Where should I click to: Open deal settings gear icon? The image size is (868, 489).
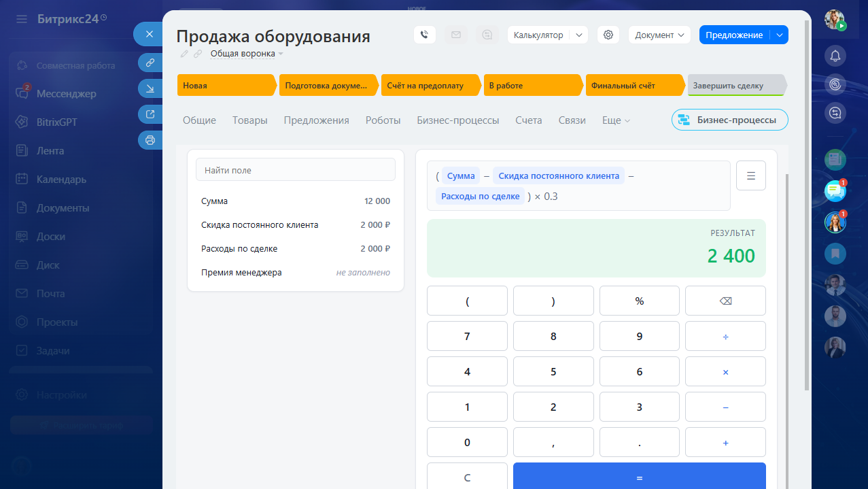pyautogui.click(x=608, y=35)
